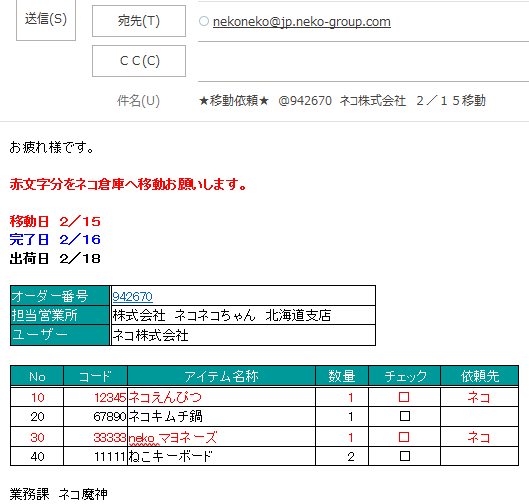Click the subject line field text
The width and height of the screenshot is (529, 504).
pyautogui.click(x=342, y=101)
